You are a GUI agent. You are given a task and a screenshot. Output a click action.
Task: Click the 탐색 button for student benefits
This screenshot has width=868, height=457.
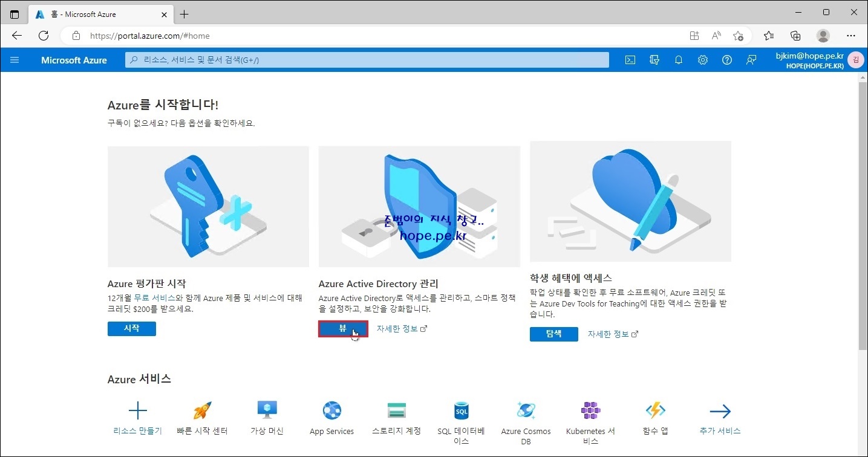tap(554, 334)
